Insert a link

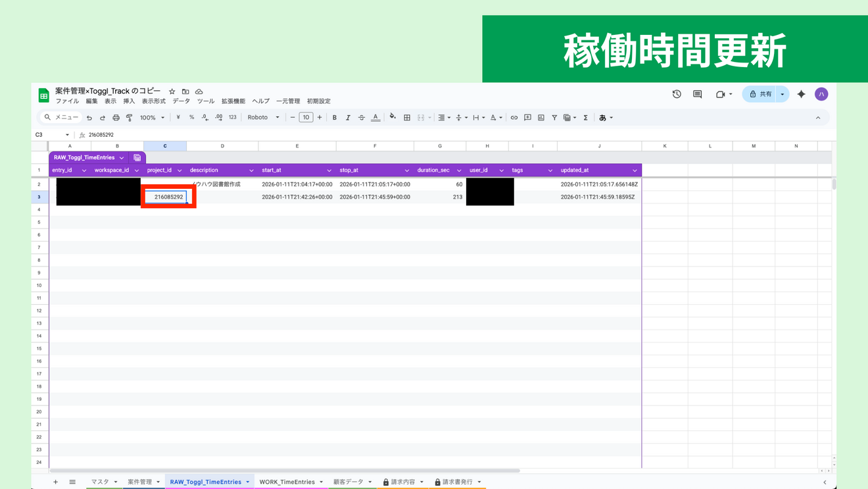(514, 118)
